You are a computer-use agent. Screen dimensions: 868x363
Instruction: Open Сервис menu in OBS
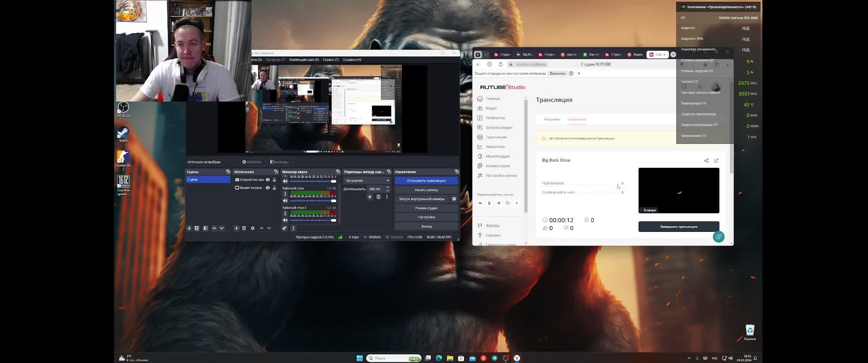331,60
